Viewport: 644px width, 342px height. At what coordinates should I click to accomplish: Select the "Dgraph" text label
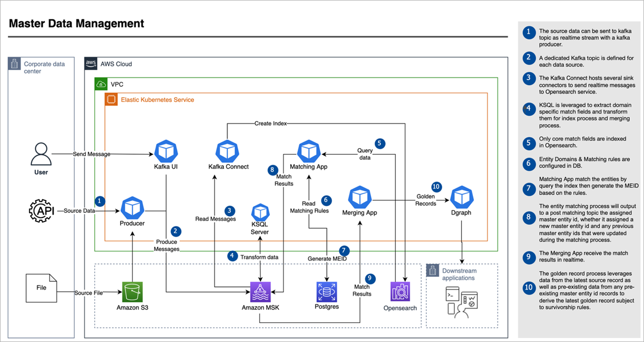tap(462, 212)
